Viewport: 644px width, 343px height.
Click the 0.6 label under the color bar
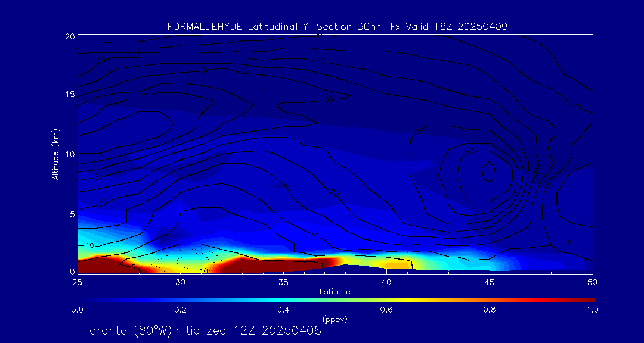tap(386, 310)
